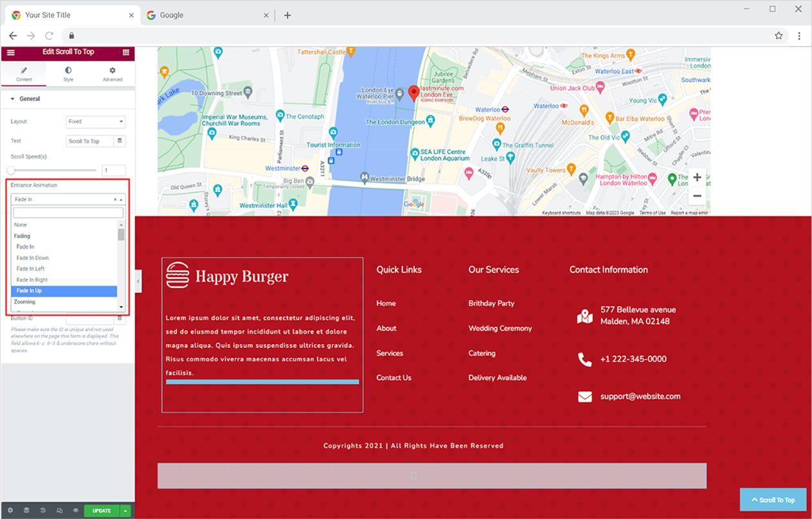
Task: Select Fade In Up animation option
Action: pos(64,291)
